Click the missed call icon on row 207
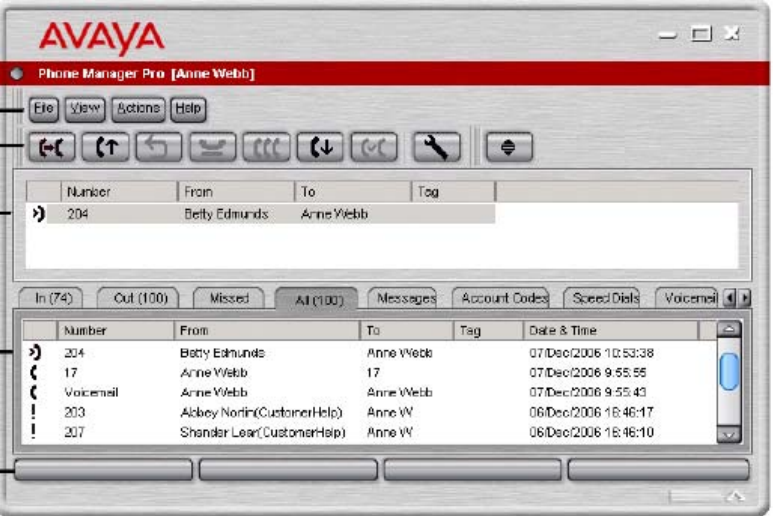 pos(33,431)
